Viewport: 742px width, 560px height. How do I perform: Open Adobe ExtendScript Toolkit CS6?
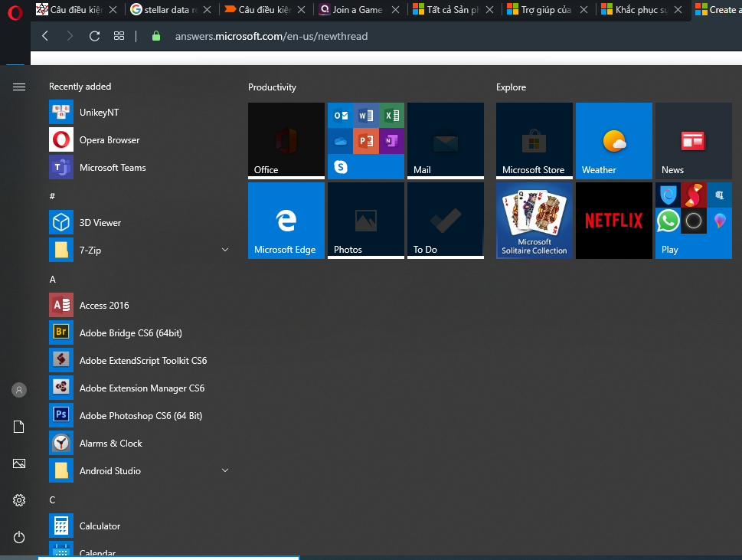point(139,360)
